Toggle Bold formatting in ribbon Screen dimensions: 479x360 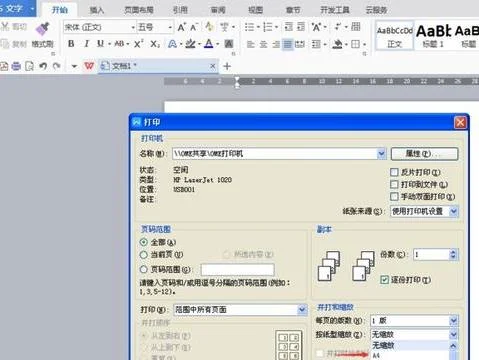coord(71,44)
